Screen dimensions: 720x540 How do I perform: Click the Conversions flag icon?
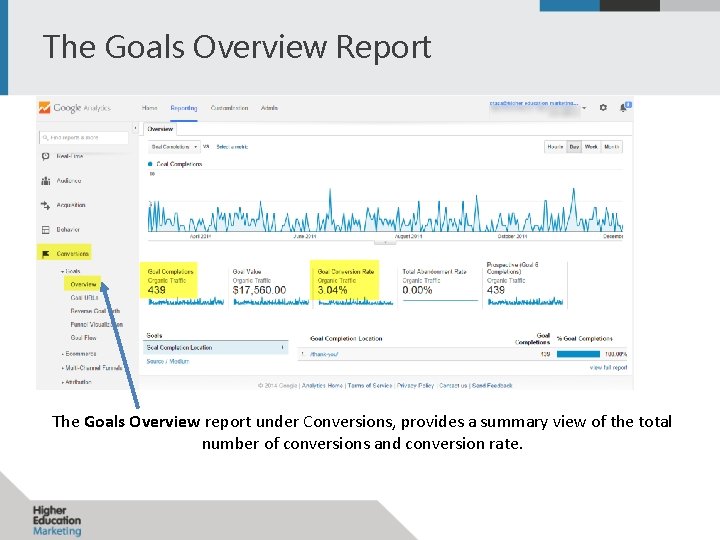coord(45,254)
